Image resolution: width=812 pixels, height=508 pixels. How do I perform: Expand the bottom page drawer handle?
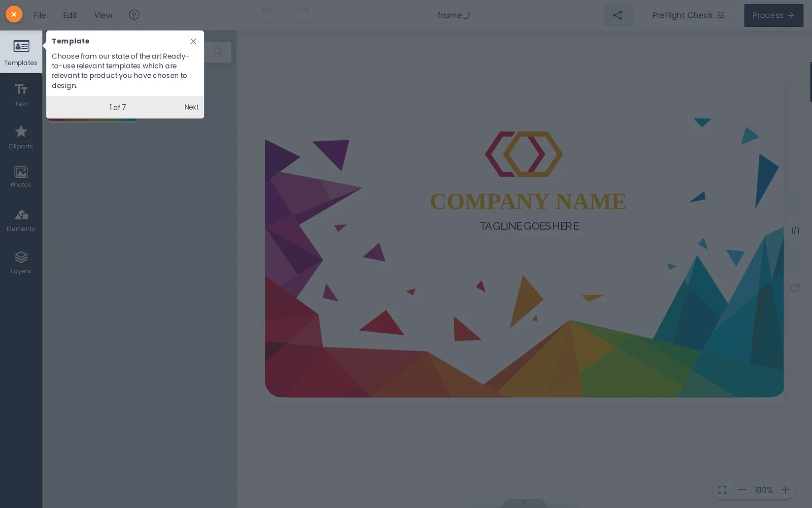(x=524, y=503)
